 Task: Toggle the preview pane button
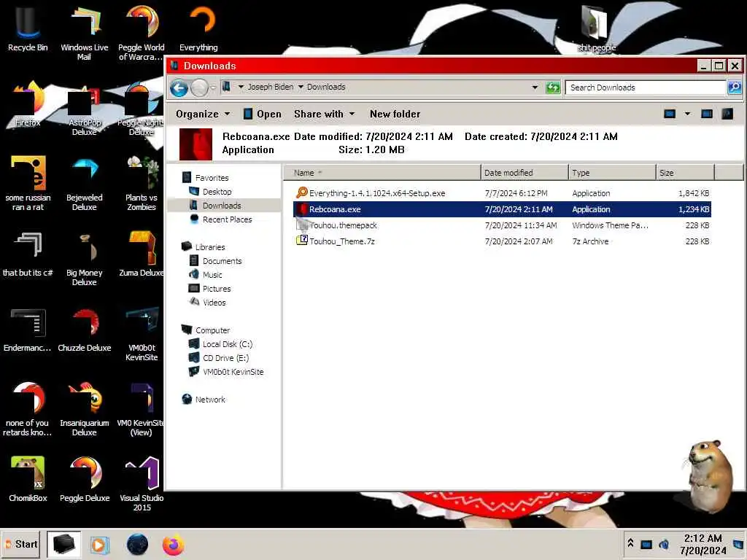pos(707,114)
